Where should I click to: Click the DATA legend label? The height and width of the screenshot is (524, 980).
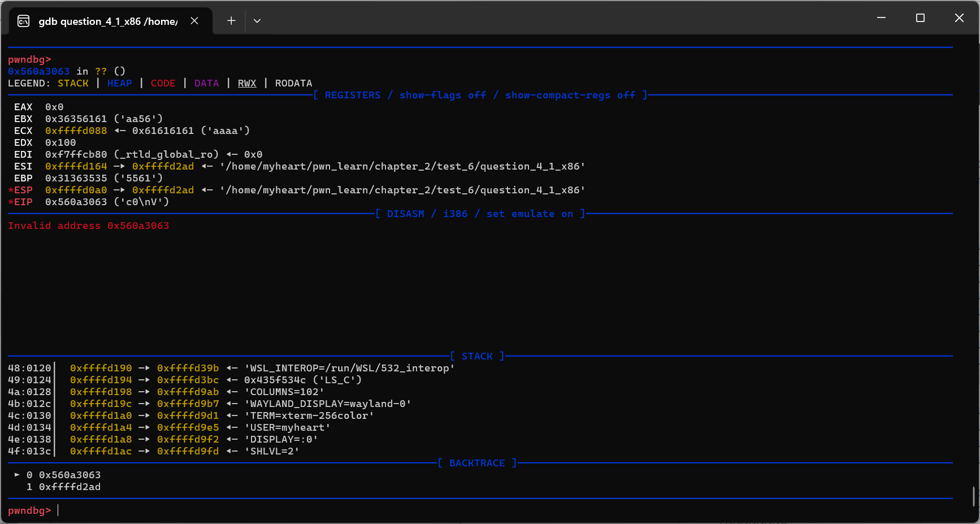point(207,83)
